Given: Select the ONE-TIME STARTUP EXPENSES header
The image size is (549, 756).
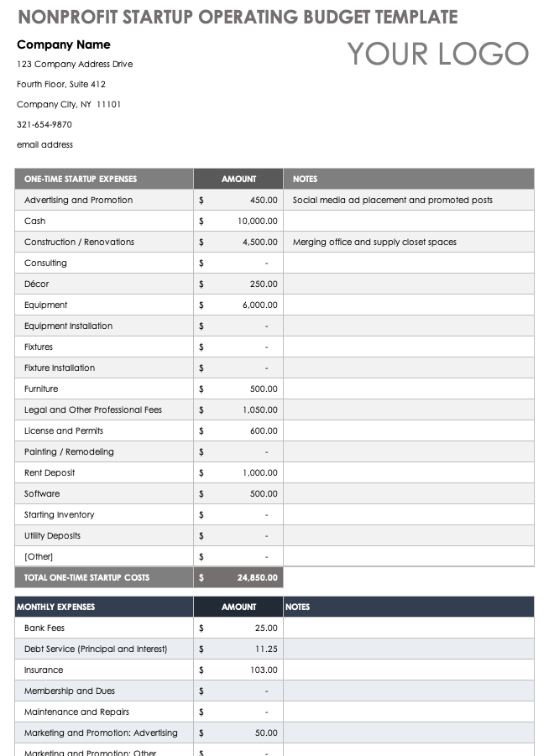Looking at the screenshot, I should 104,179.
